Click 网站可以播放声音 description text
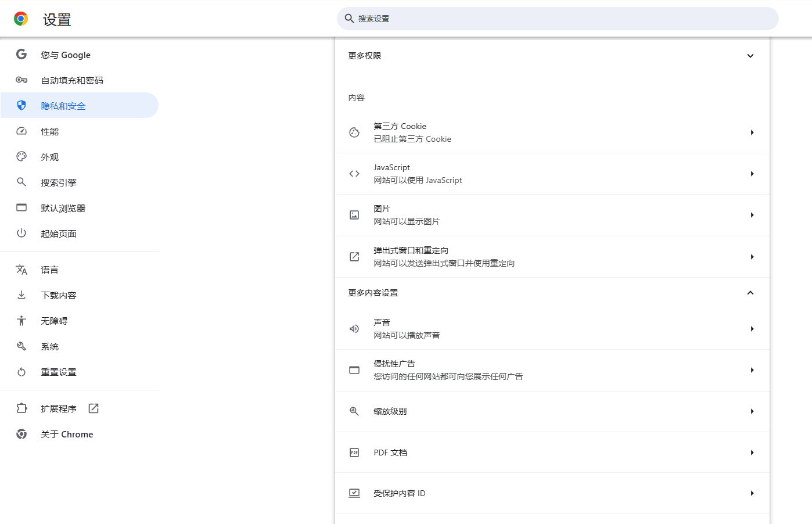Screen dimensions: 812x524 [407, 335]
